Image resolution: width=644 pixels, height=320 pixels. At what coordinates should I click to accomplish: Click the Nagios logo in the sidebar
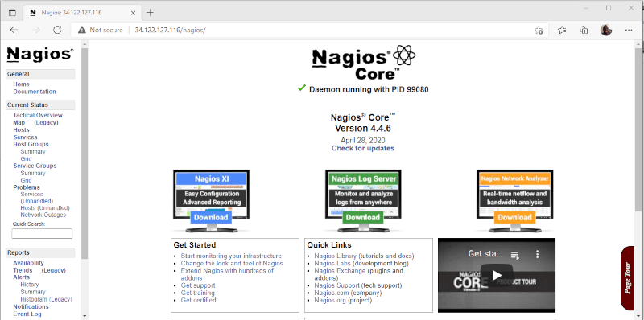pos(40,54)
